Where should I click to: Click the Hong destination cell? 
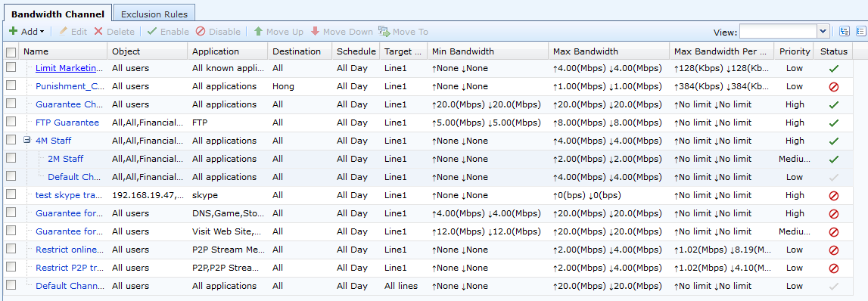[284, 86]
